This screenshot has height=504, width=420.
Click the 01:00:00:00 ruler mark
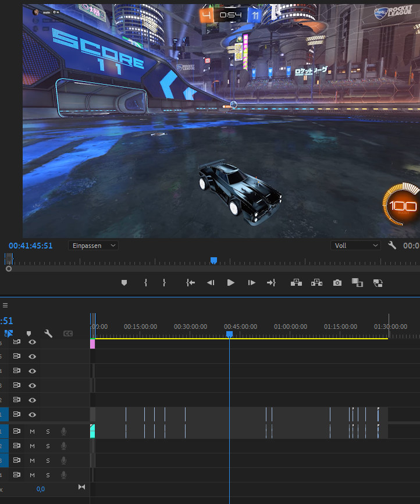[x=290, y=326]
